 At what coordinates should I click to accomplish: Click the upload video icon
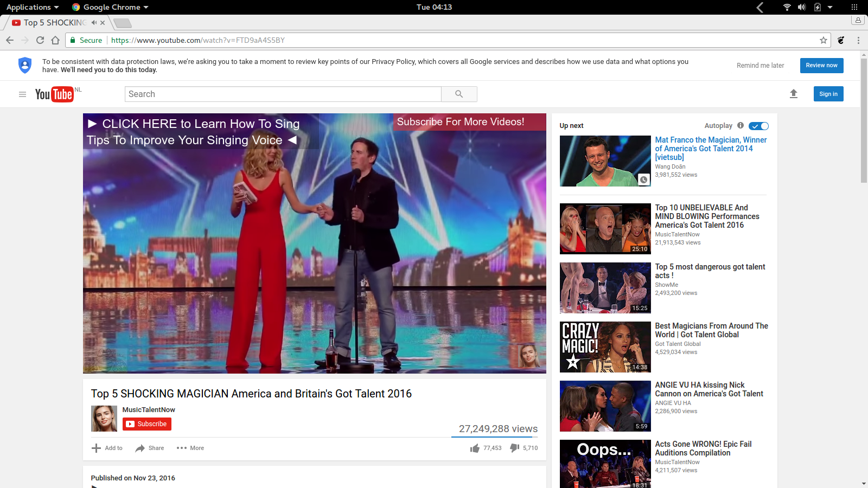[x=793, y=94]
